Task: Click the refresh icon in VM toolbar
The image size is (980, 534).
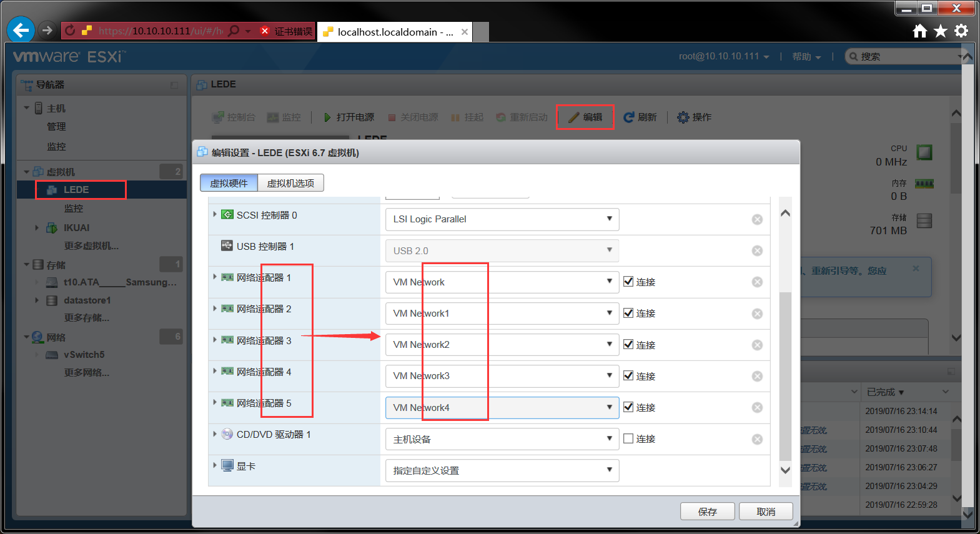Action: pyautogui.click(x=628, y=117)
